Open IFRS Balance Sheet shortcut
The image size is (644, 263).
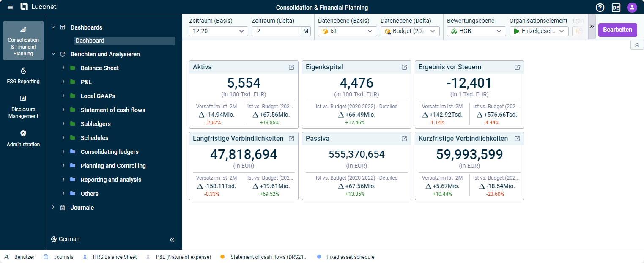point(110,257)
